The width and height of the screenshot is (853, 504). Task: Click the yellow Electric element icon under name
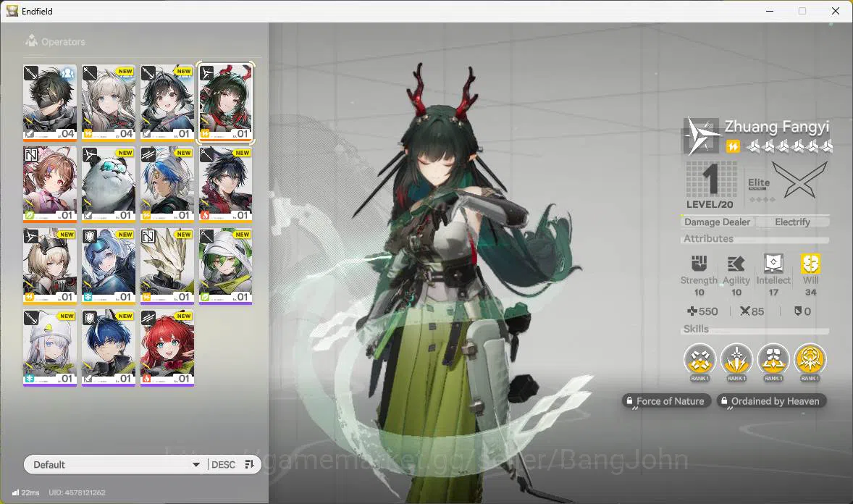point(733,146)
